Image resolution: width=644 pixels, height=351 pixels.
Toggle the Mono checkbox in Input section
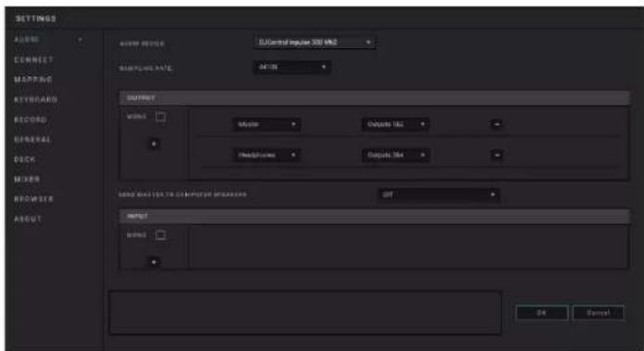tap(161, 235)
